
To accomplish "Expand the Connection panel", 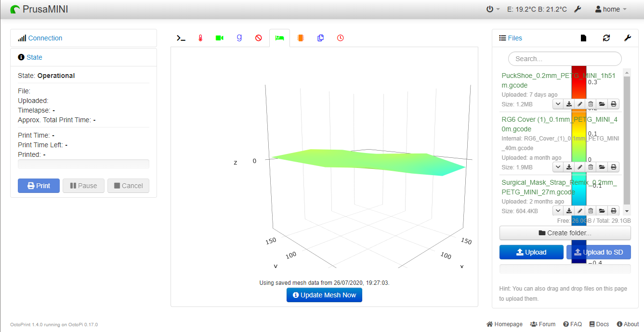I will (45, 38).
